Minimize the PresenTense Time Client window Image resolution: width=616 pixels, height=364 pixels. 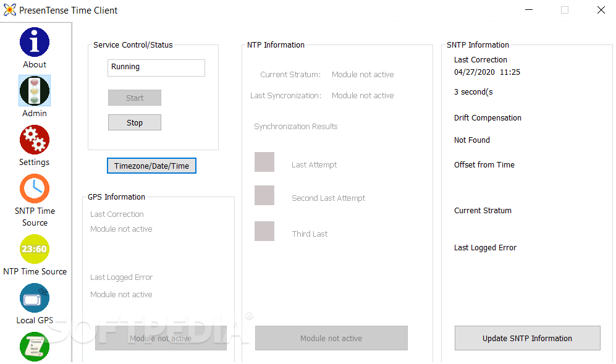coord(529,10)
